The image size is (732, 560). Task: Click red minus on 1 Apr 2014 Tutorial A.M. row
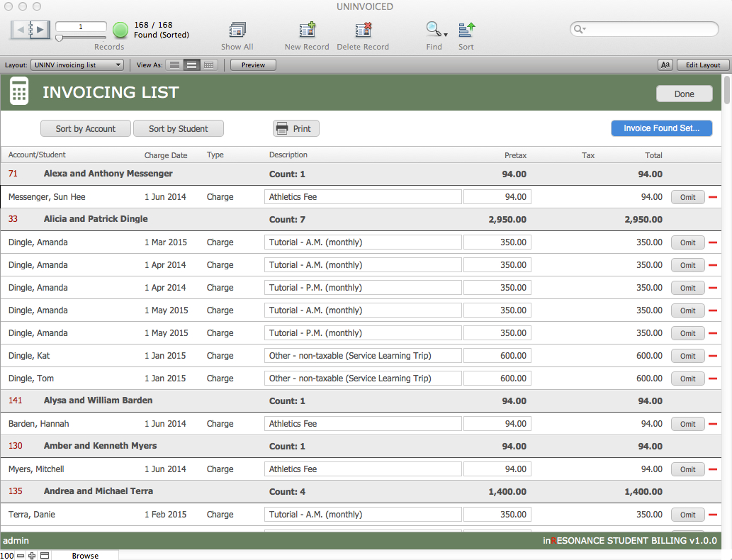point(713,265)
